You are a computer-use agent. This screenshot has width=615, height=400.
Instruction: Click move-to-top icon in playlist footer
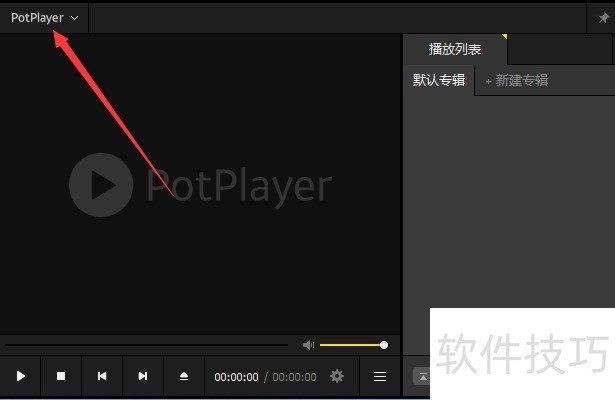422,376
